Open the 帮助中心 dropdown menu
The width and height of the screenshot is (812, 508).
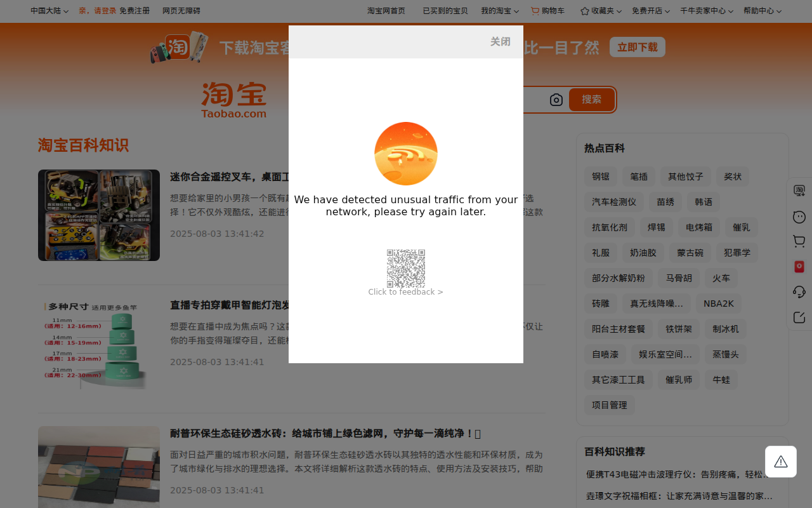point(761,10)
